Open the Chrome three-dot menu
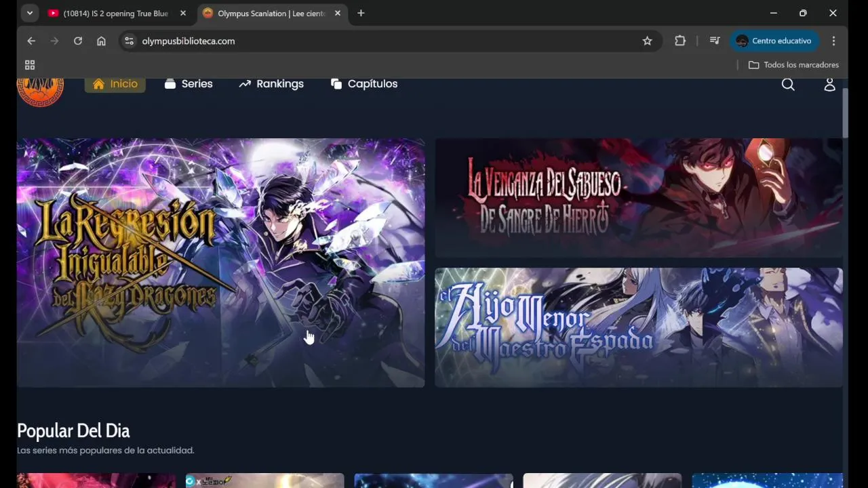 pos(833,41)
